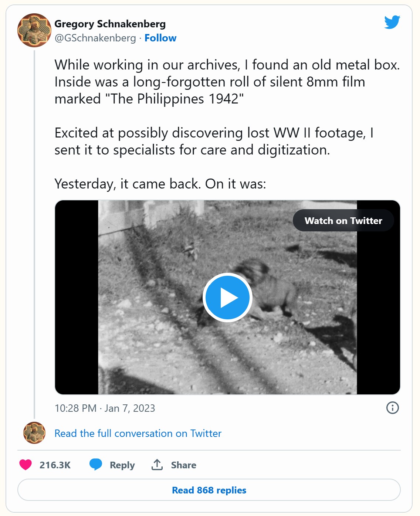Click the Twitter bird logo

(392, 22)
